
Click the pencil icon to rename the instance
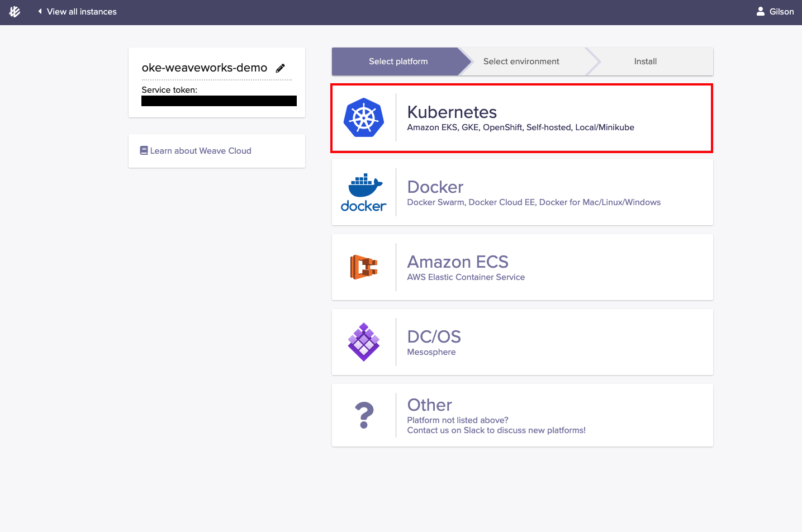280,68
